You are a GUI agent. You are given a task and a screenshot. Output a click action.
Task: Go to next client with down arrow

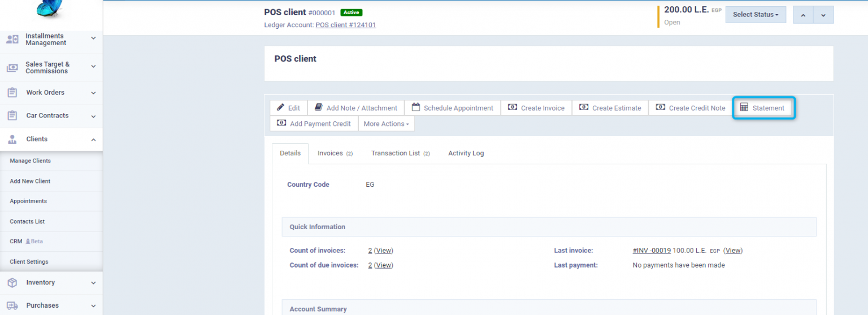point(823,15)
